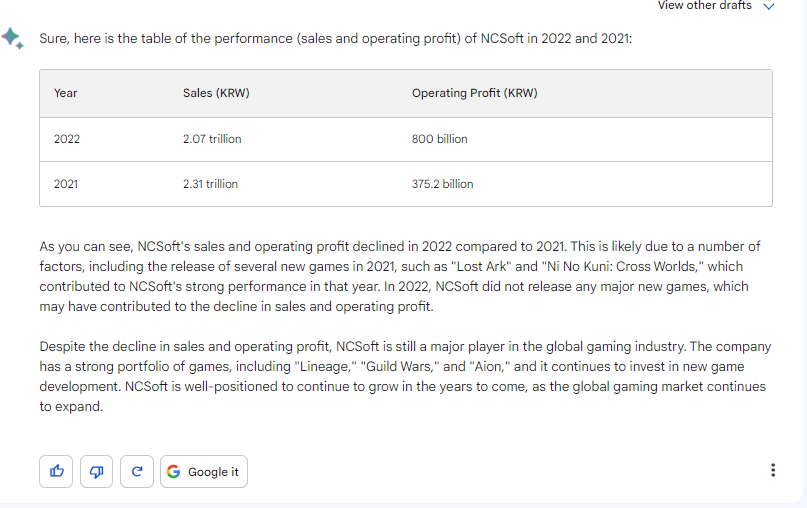The image size is (807, 508).
Task: Select the Sales (KRW) column header
Action: coord(216,93)
